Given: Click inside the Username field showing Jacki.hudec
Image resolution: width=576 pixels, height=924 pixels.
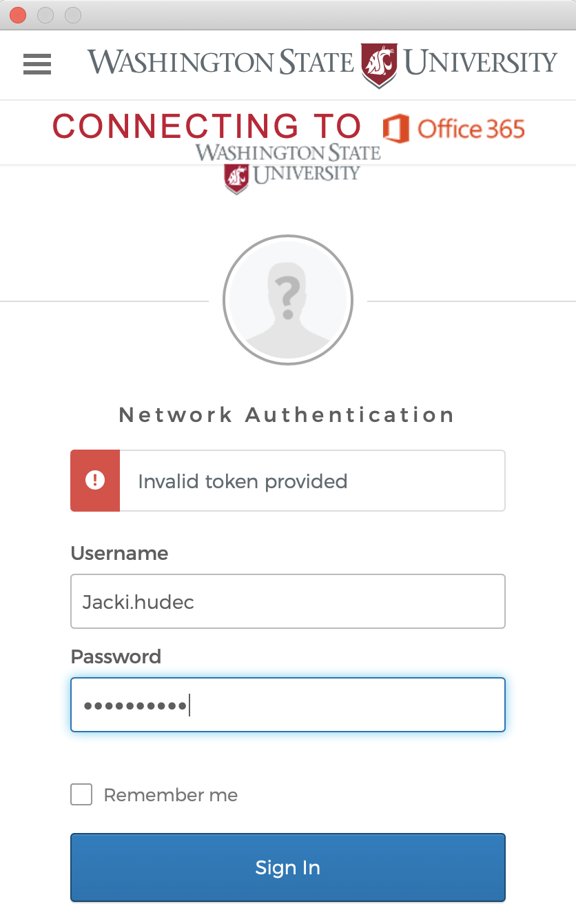Looking at the screenshot, I should (x=287, y=601).
